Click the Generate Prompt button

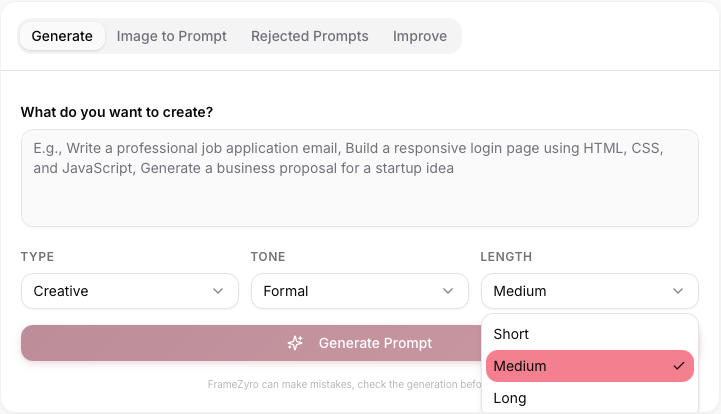point(251,343)
